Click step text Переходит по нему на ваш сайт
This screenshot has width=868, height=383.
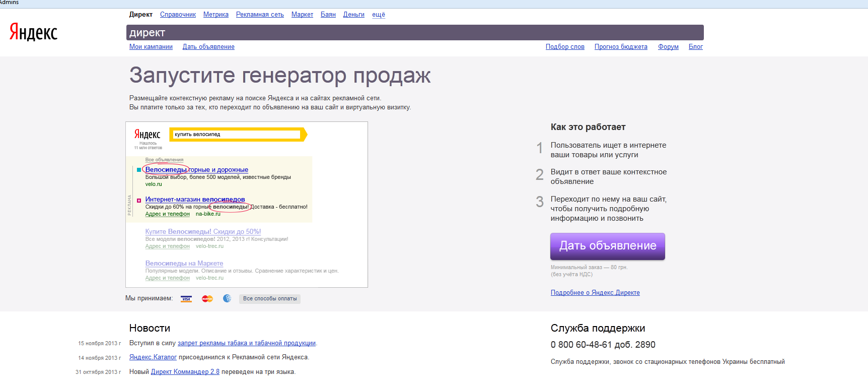[609, 209]
